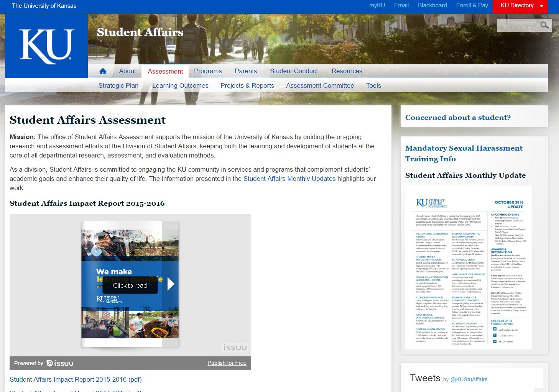Click the Click to read overlay

point(130,286)
